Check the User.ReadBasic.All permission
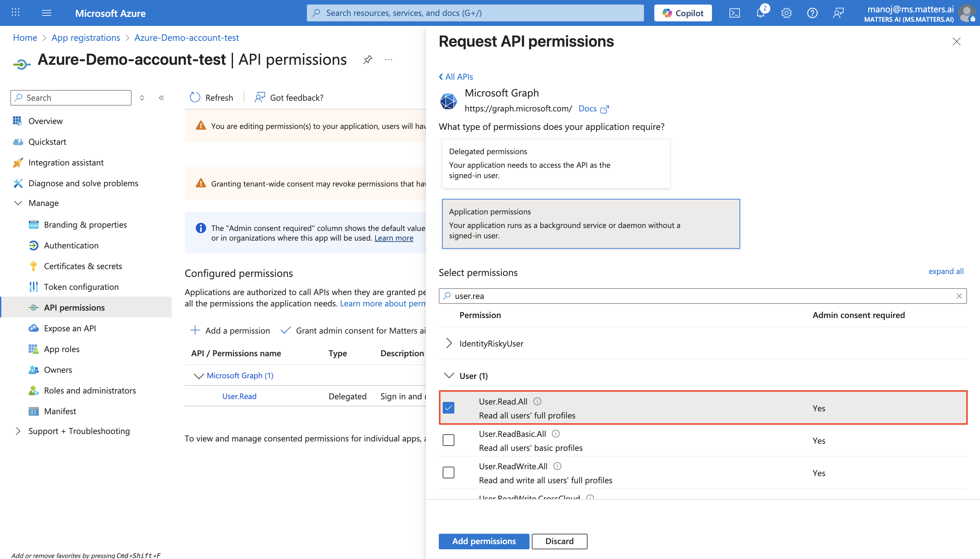The width and height of the screenshot is (980, 559). [448, 440]
